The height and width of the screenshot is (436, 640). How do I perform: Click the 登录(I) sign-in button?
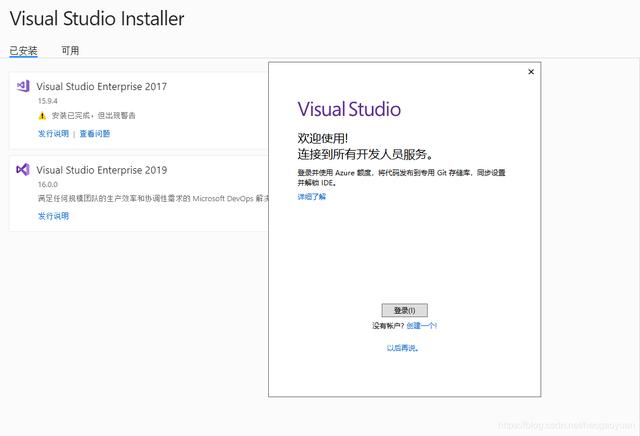(404, 310)
